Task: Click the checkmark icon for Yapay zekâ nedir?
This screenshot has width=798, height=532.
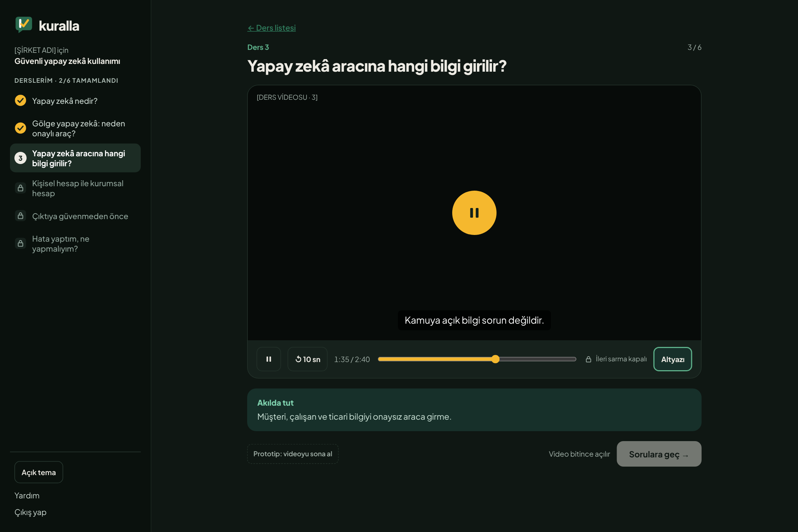Action: (20, 100)
